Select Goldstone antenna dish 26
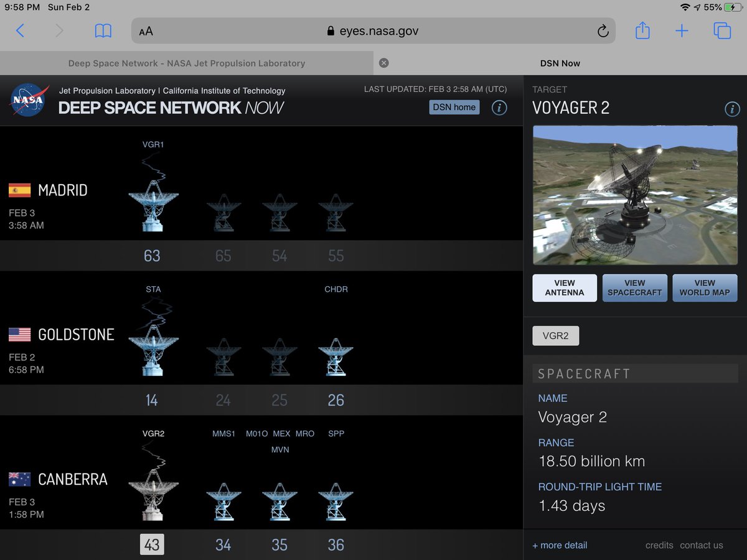 point(336,357)
